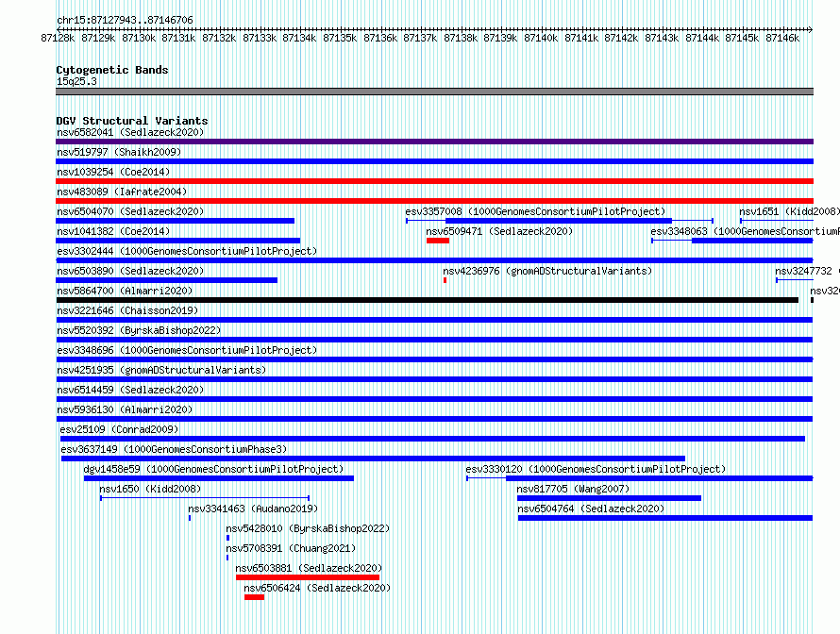Viewport: 840px width, 634px height.
Task: Click the 87128k ruler label
Action: (58, 38)
